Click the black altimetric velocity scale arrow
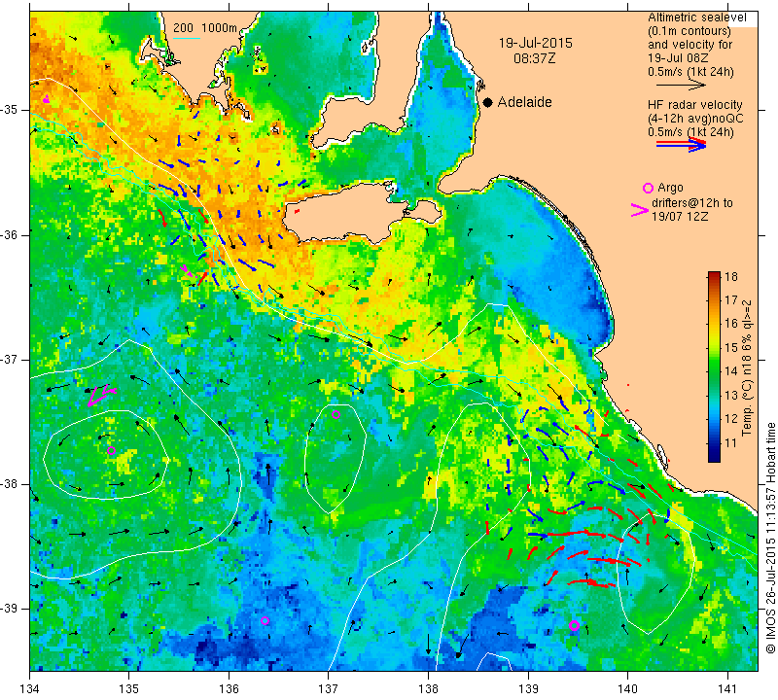Viewport: 778px width, 700px height. pyautogui.click(x=682, y=86)
